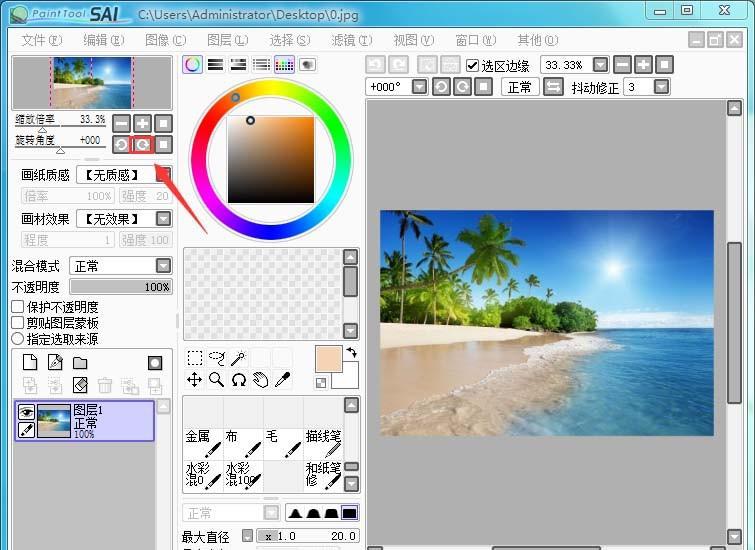The image size is (755, 550).
Task: Expand the 混合模式 dropdown
Action: (163, 266)
